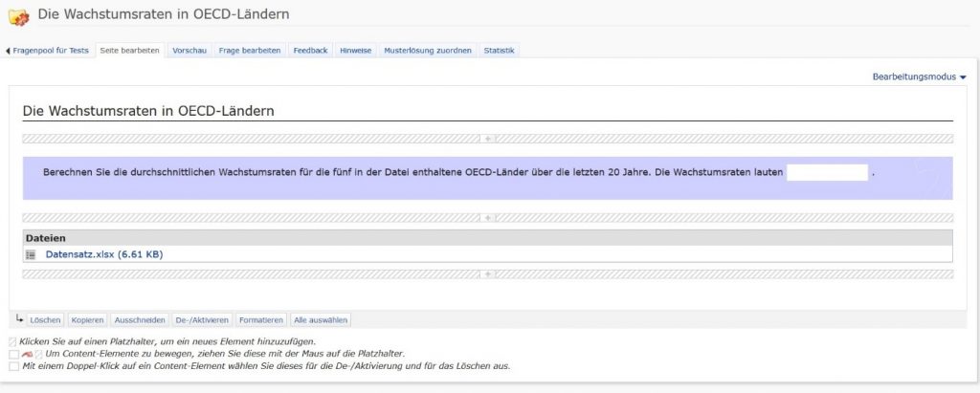The height and width of the screenshot is (393, 980).
Task: Click the blank answer field after 'lauten'
Action: click(826, 173)
